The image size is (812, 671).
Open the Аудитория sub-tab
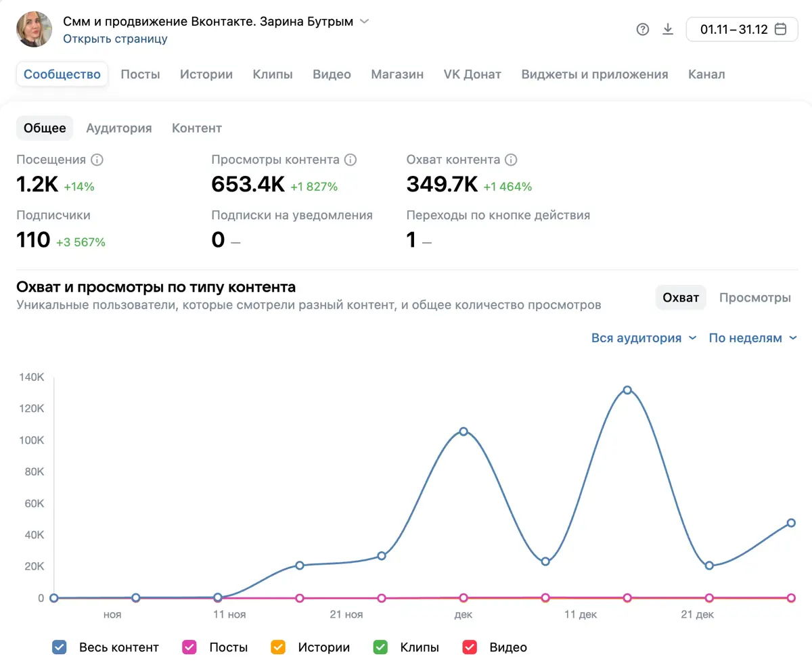tap(119, 128)
